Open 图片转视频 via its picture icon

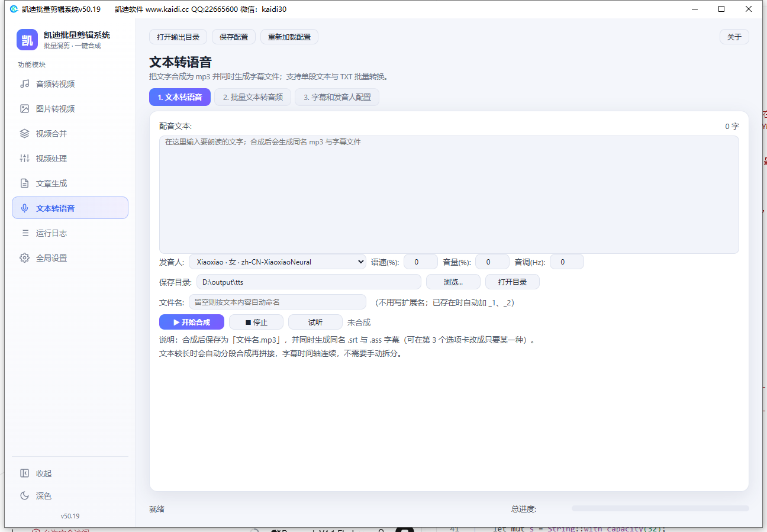pyautogui.click(x=25, y=109)
